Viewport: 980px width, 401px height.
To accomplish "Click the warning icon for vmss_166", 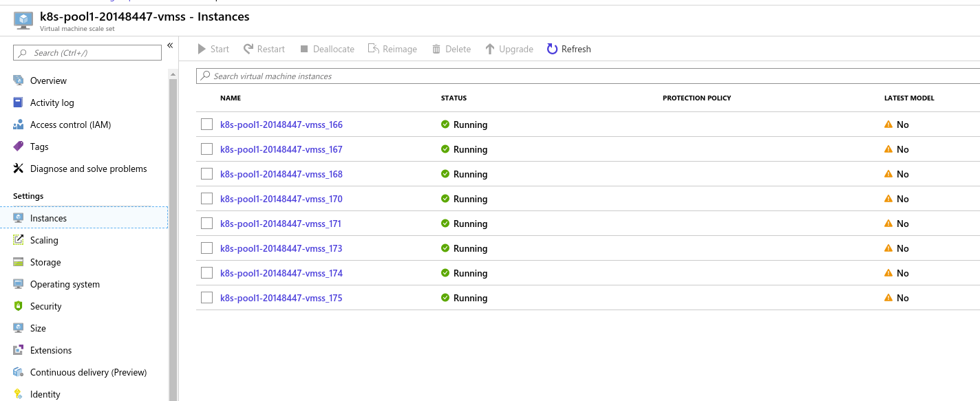I will pyautogui.click(x=888, y=124).
